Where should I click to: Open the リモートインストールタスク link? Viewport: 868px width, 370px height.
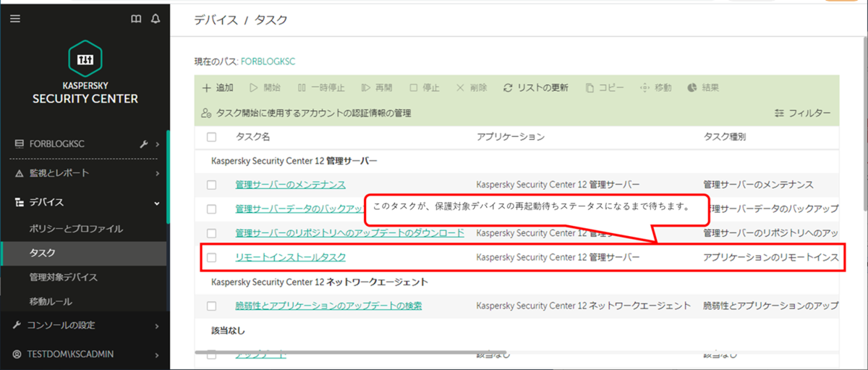(290, 257)
